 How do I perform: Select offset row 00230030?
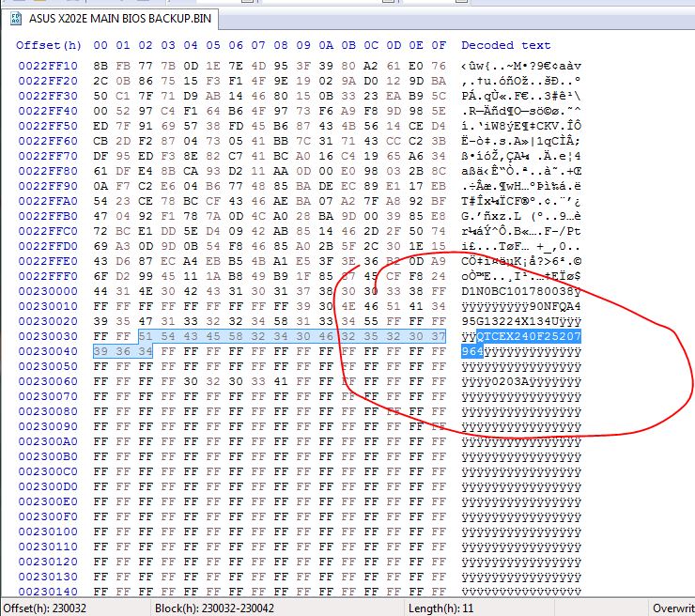(x=48, y=336)
